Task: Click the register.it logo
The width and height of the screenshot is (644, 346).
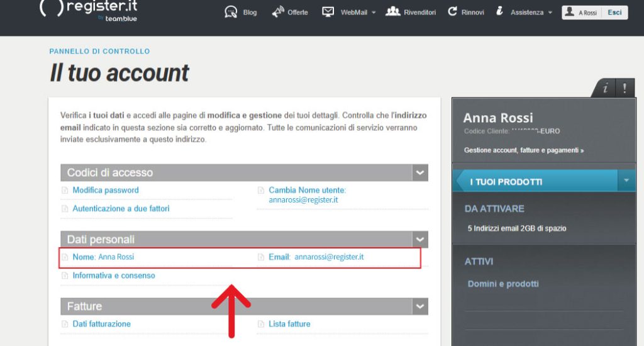Action: point(88,11)
